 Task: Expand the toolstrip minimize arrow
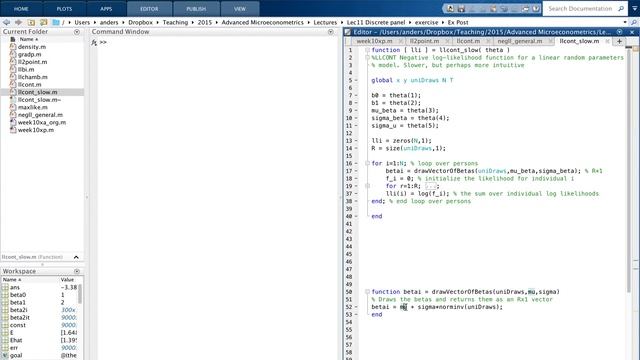coord(635,9)
